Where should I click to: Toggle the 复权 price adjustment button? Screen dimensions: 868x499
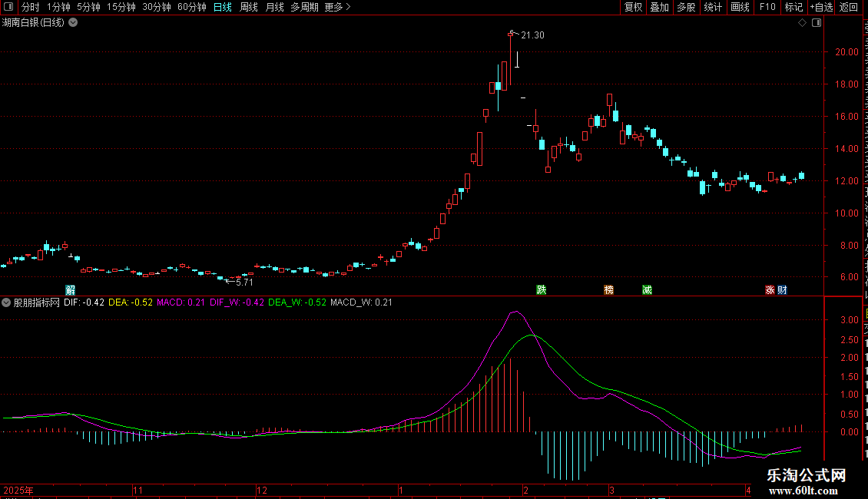tap(633, 7)
